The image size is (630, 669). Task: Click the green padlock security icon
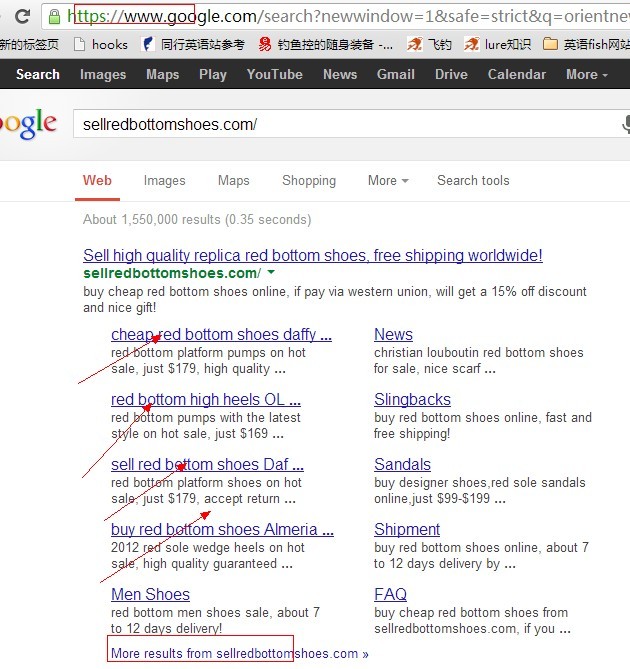pos(54,17)
